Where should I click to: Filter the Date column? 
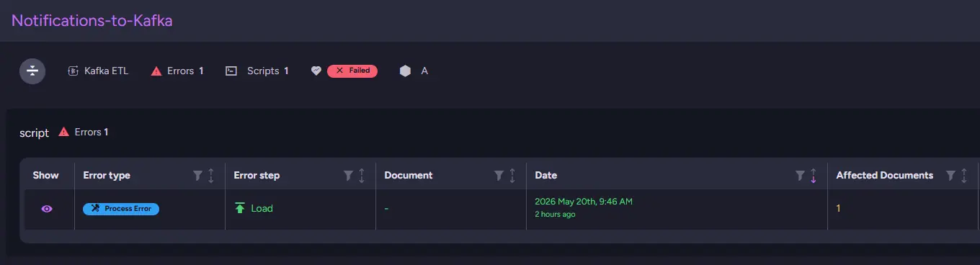tap(800, 175)
